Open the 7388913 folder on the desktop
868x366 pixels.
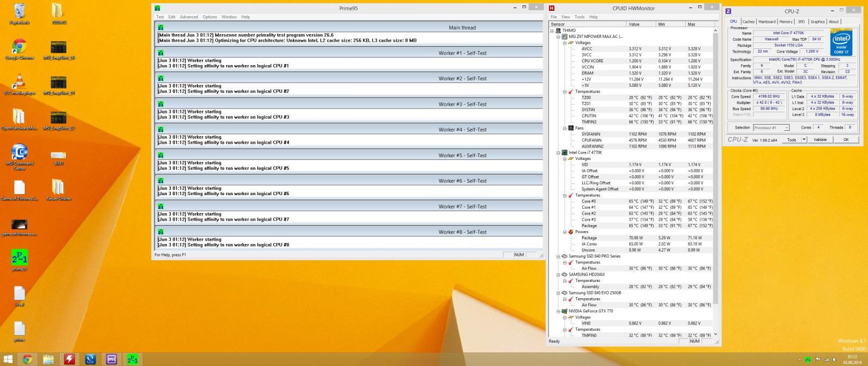(x=58, y=13)
